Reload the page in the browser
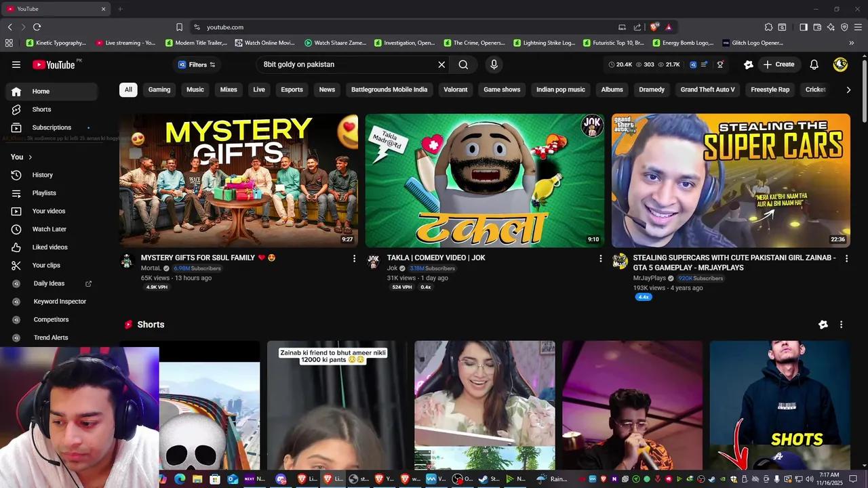 pyautogui.click(x=37, y=27)
